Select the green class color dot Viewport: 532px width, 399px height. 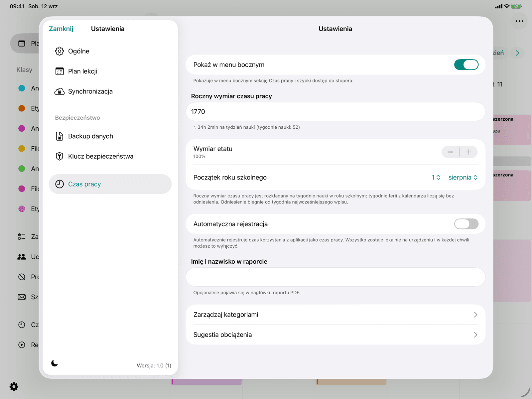[x=22, y=169]
